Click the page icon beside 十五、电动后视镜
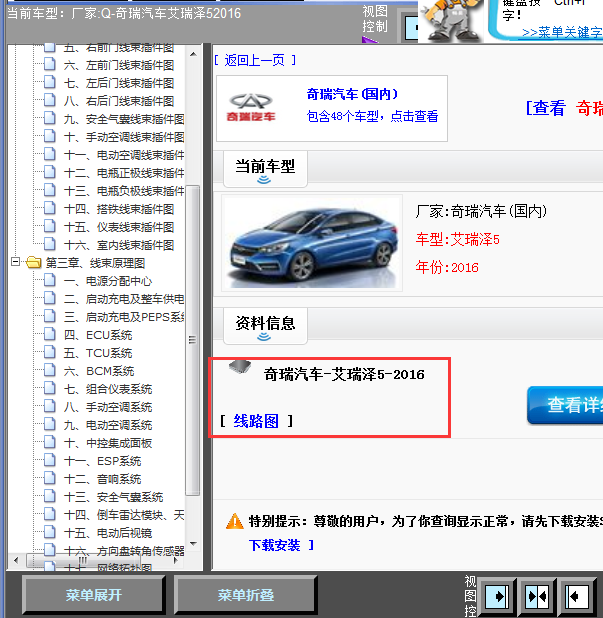The height and width of the screenshot is (618, 603). 50,532
